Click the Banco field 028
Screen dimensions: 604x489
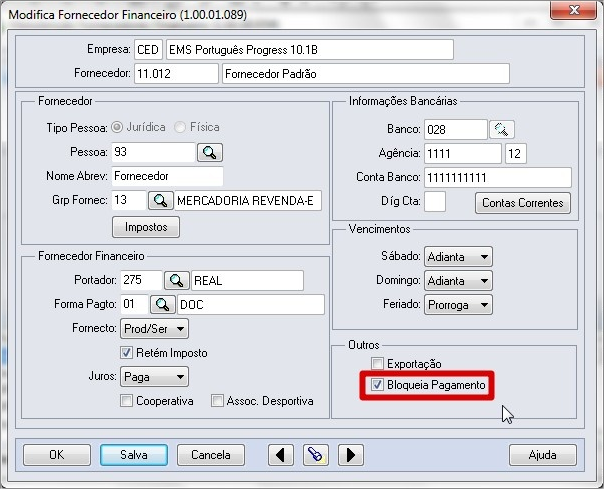pos(456,129)
